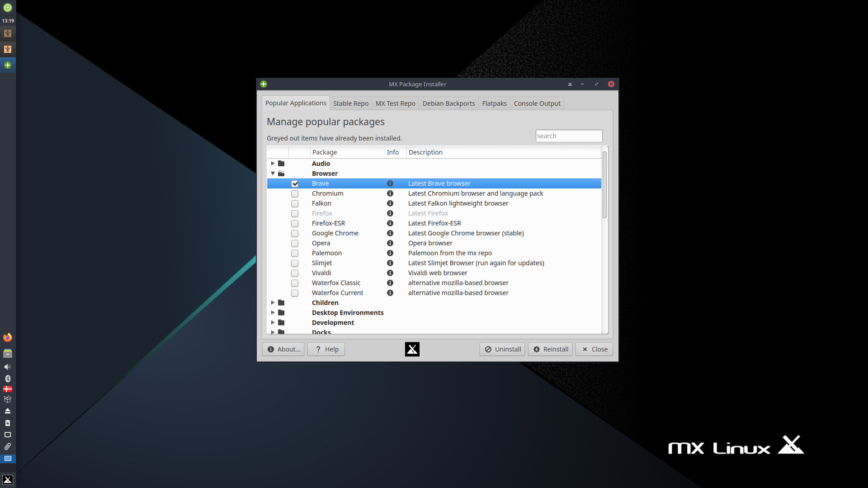Check the Chromium package for installation
The width and height of the screenshot is (868, 488).
click(295, 193)
